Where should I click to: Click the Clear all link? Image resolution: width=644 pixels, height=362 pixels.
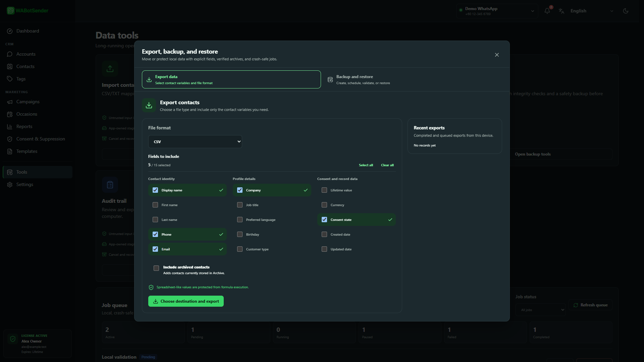point(387,165)
